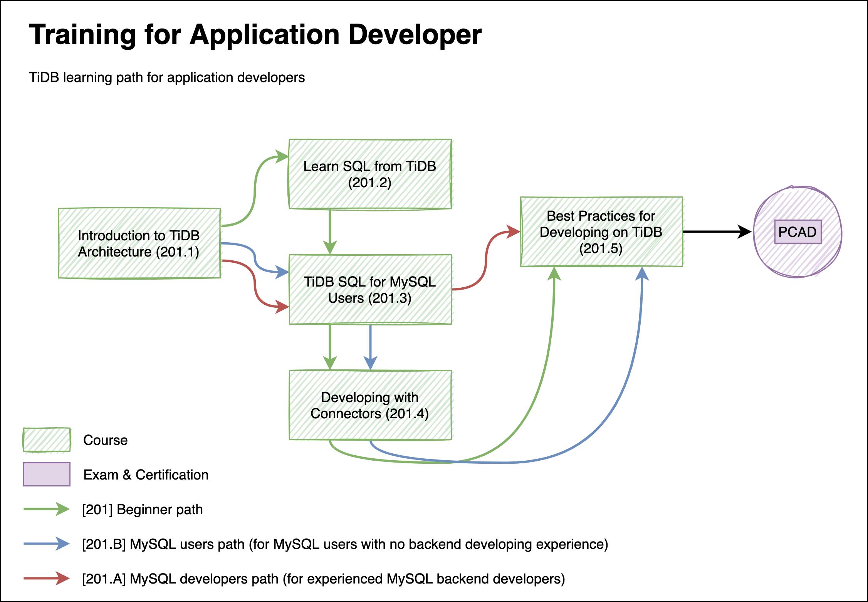Click the TiDB SQL for MySQL Users box
This screenshot has height=602, width=868.
coord(370,290)
